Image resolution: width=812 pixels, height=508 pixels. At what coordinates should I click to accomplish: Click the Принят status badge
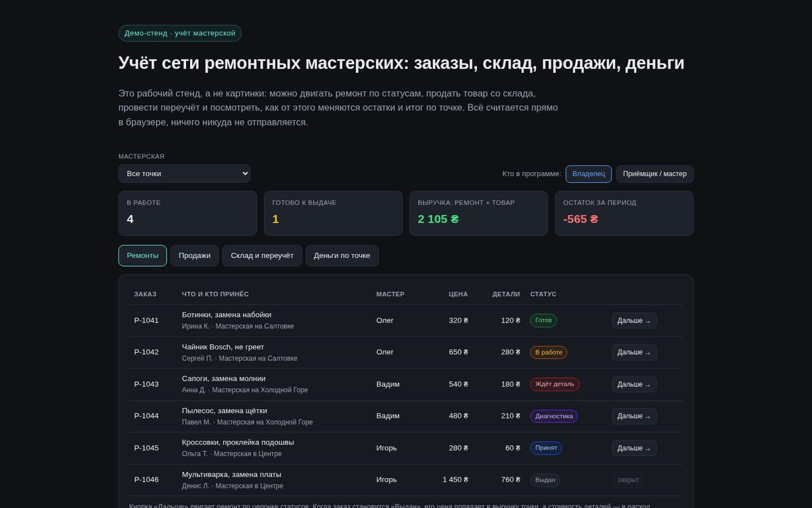[545, 448]
